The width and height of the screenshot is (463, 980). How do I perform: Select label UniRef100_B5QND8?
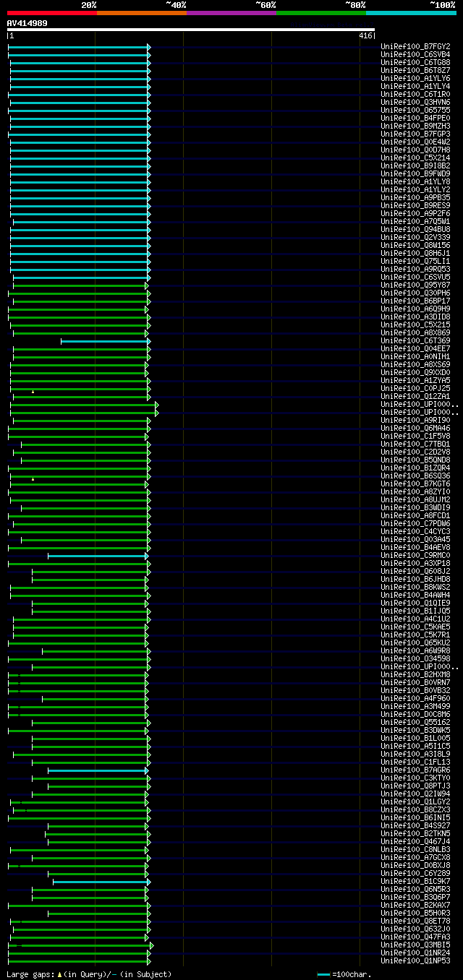coord(415,460)
